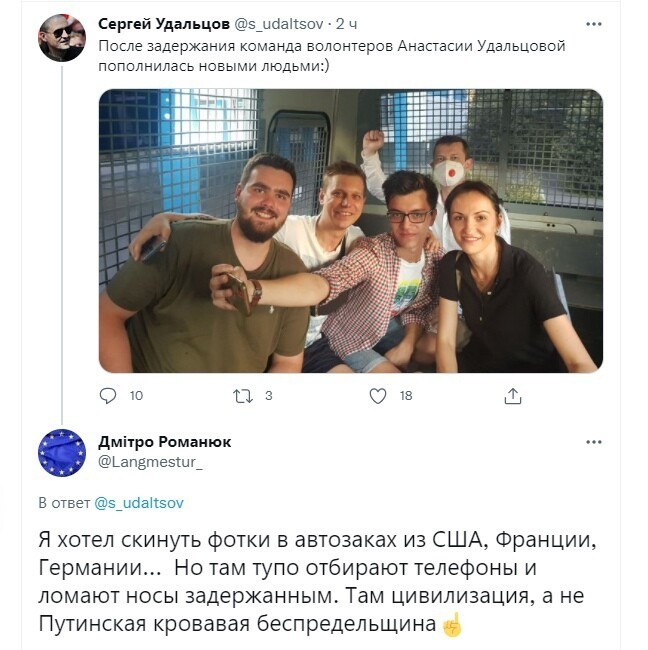Click Дмітро Романюк display name
The height and width of the screenshot is (650, 648).
click(165, 442)
